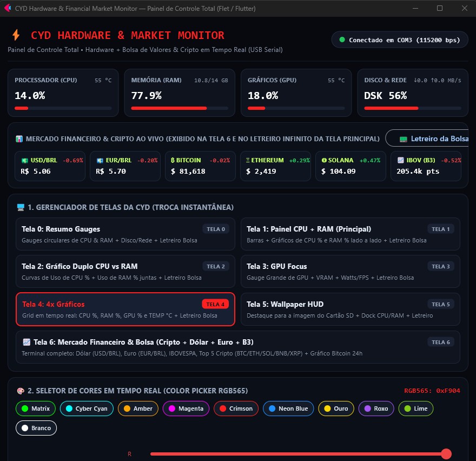Click the ticker icon in Letreiro da Bolsa button
The image size is (476, 461).
point(404,139)
